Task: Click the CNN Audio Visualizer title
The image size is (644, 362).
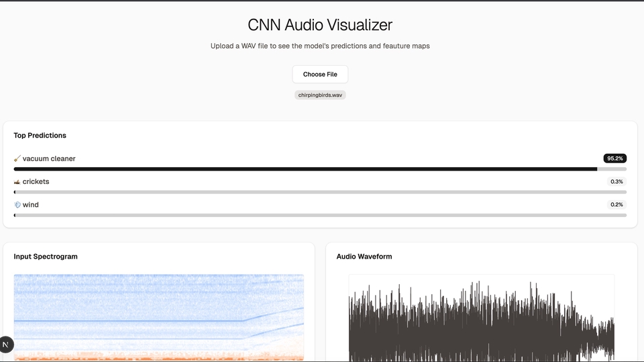Action: click(x=320, y=25)
